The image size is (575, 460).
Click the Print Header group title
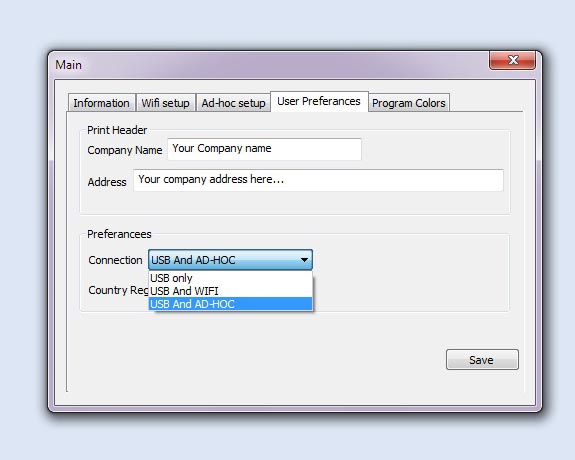(x=117, y=130)
